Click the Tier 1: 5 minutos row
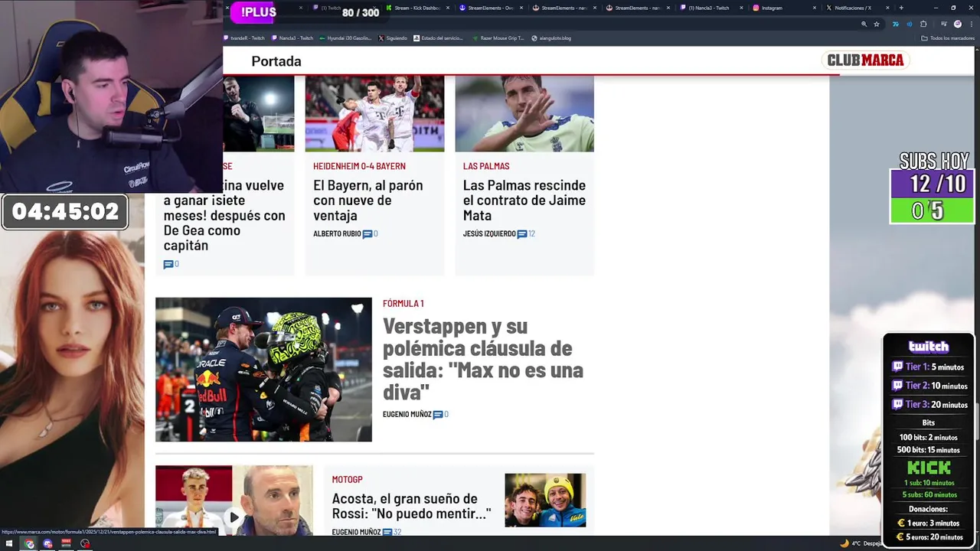 click(x=928, y=367)
